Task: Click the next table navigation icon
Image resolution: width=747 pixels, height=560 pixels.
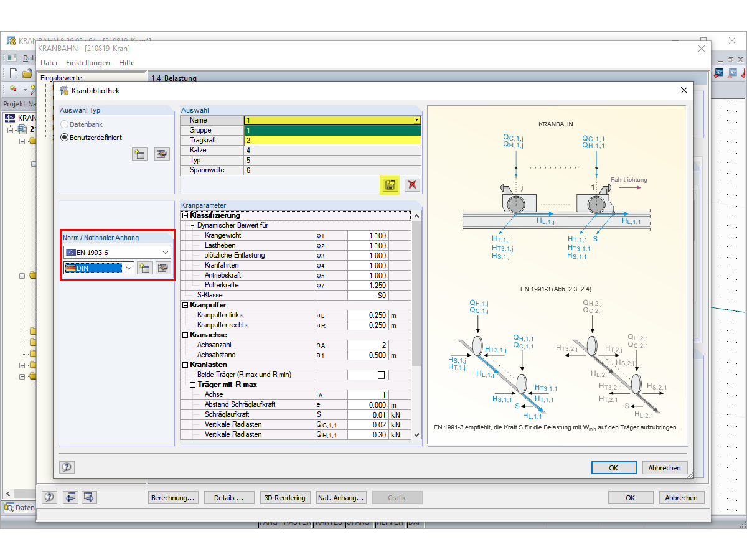Action: pos(88,497)
